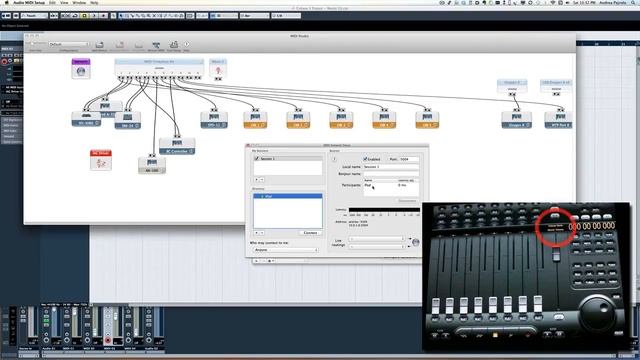Viewport: 640px width, 360px height.
Task: Select the fifth orange DB device
Action: (427, 120)
